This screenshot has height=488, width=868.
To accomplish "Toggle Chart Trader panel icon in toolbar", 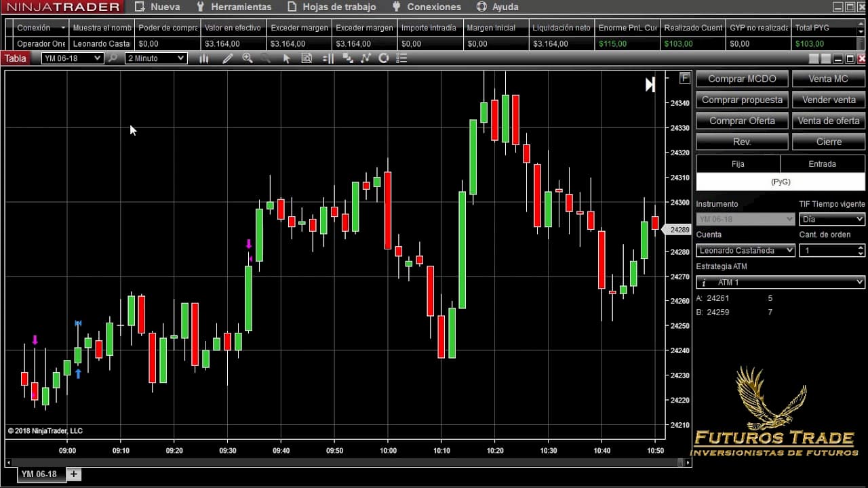I will (328, 58).
